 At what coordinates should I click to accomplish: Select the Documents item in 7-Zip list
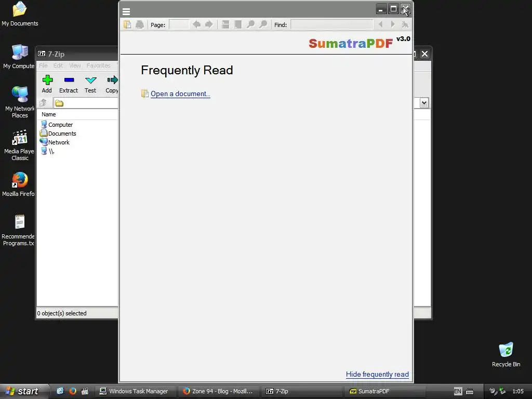[58, 134]
